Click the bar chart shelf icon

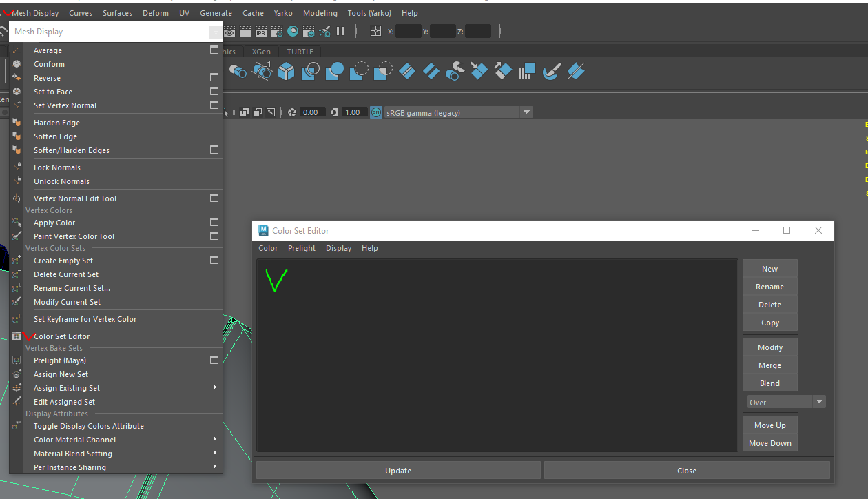coord(527,71)
